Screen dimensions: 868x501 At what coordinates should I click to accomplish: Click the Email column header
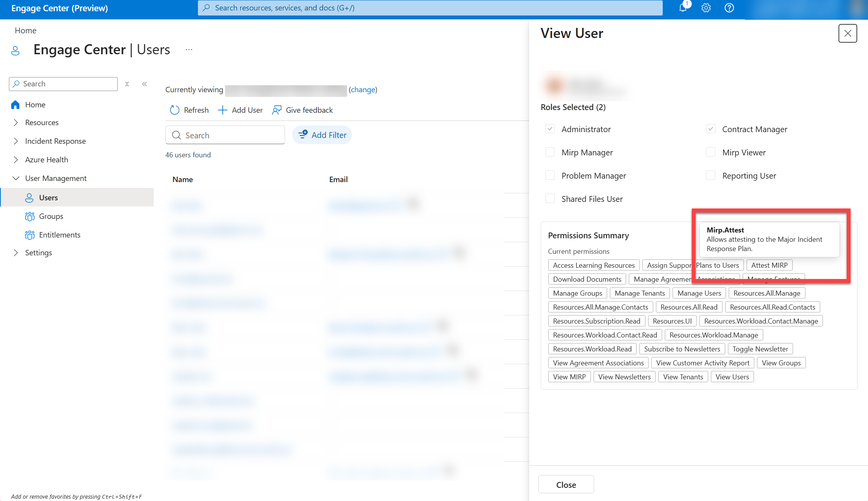(x=338, y=179)
